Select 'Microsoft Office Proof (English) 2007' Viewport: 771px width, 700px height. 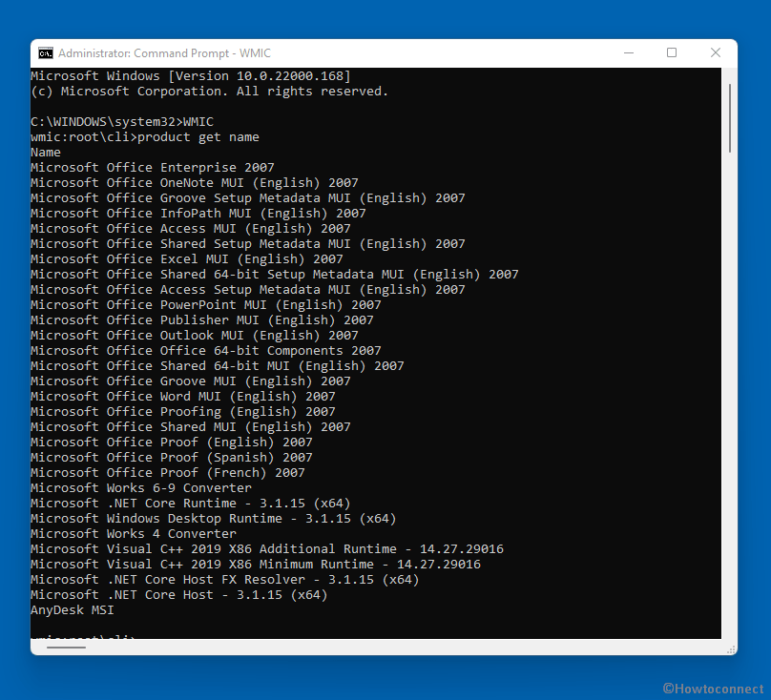[x=172, y=442]
